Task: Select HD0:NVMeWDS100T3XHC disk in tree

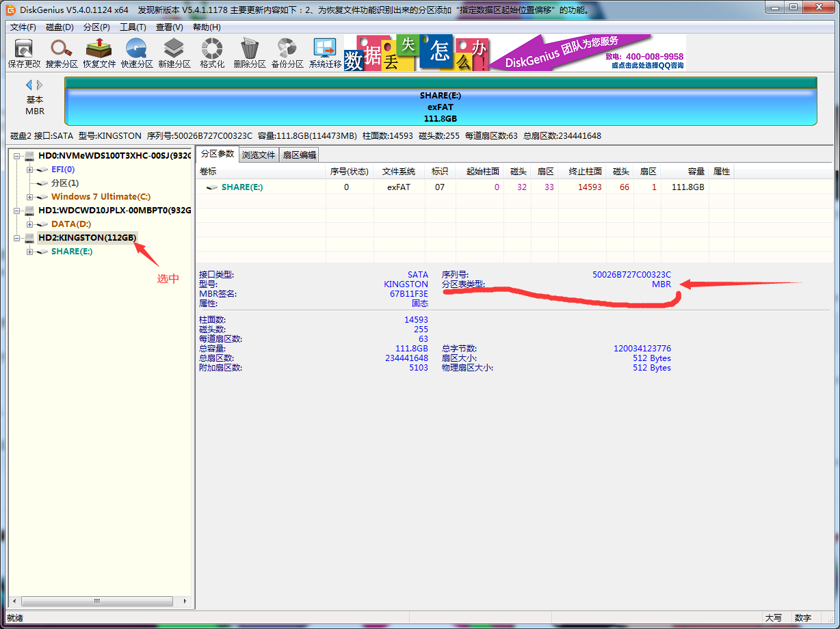Action: [x=114, y=156]
